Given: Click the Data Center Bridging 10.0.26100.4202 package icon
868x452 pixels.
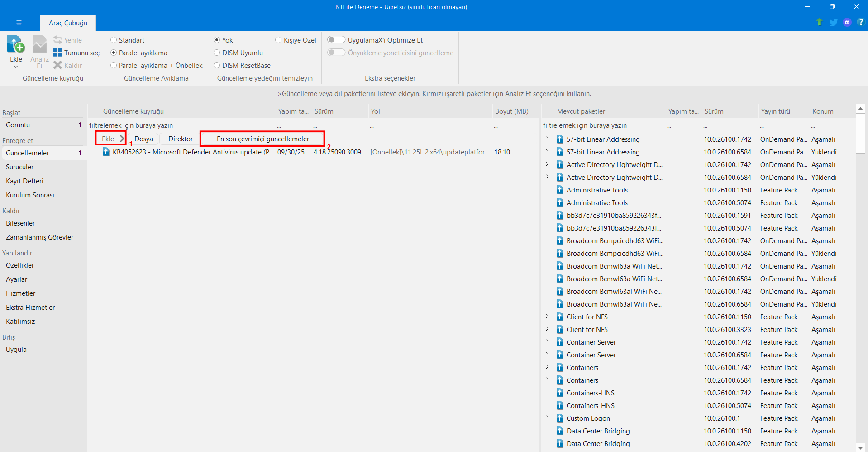Looking at the screenshot, I should coord(560,444).
